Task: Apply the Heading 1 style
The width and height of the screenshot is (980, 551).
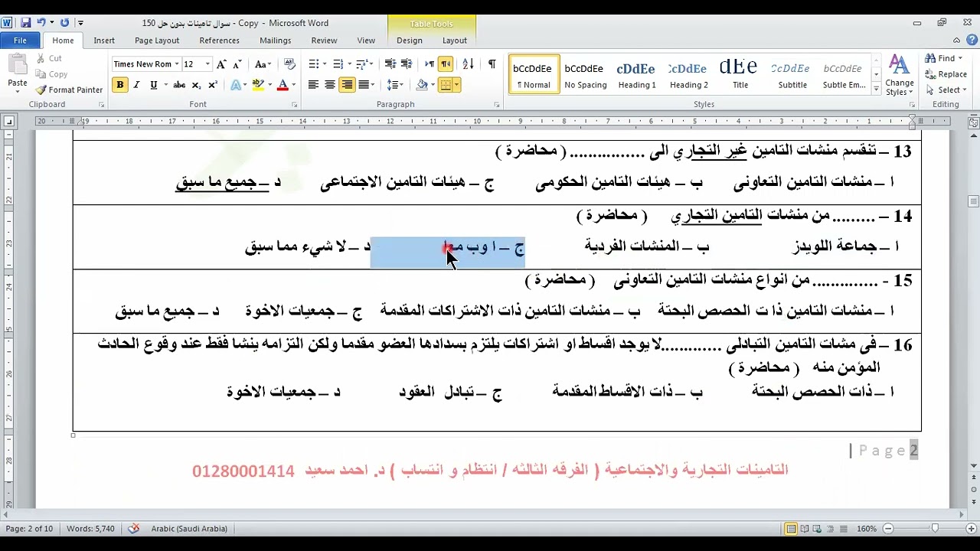Action: tap(636, 74)
